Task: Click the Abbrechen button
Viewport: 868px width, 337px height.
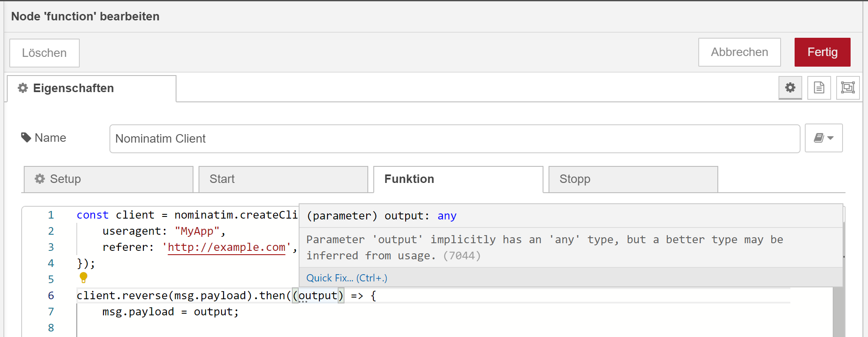Action: [x=739, y=52]
